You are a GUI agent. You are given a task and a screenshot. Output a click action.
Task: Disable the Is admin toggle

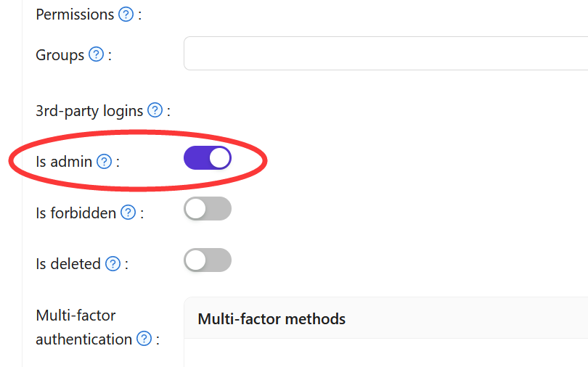208,158
